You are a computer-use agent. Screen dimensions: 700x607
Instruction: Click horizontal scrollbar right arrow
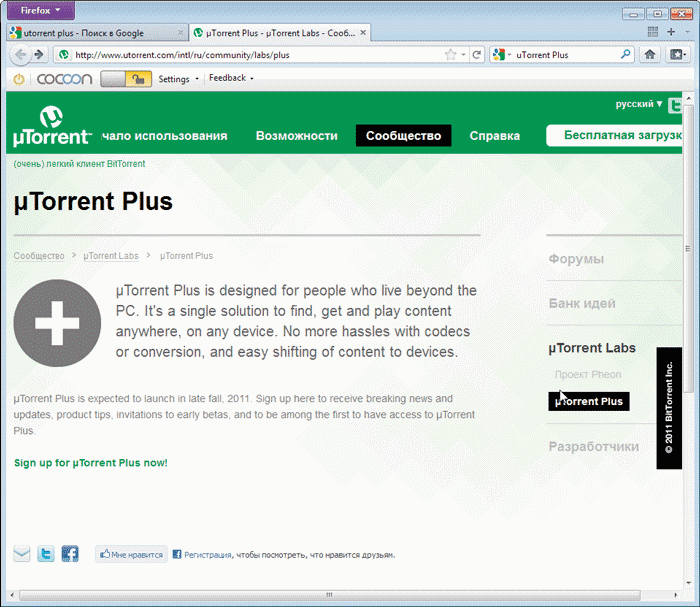click(675, 595)
